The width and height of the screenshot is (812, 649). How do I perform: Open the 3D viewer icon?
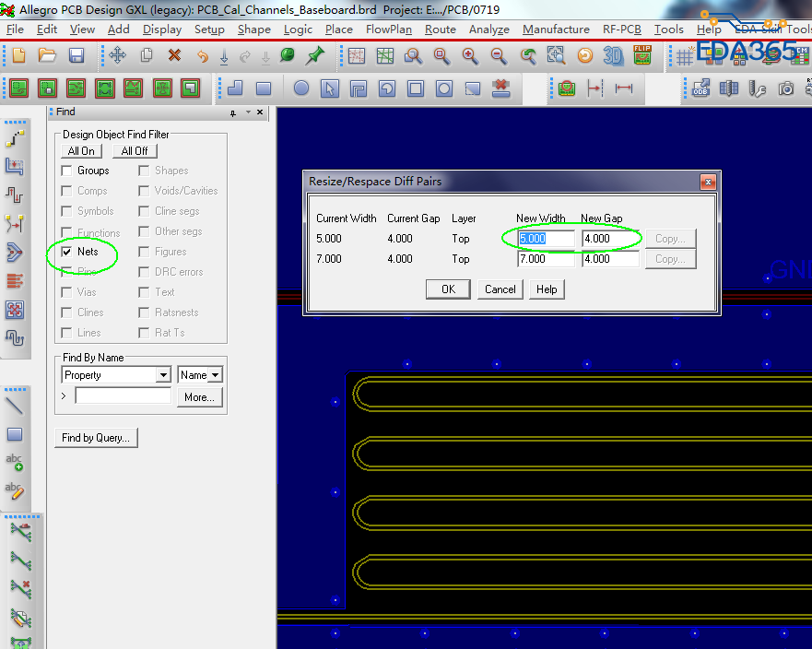coord(613,56)
